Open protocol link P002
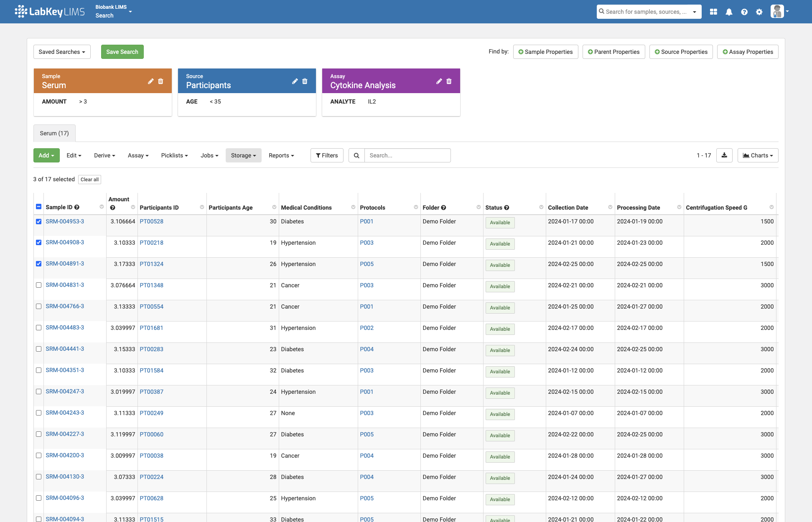The image size is (812, 522). click(x=367, y=328)
